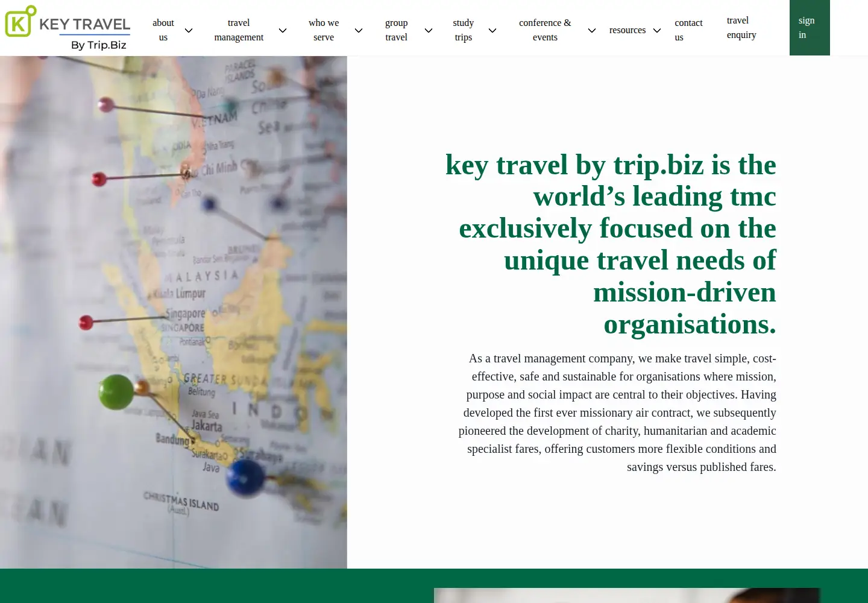Go to the contact us page
Viewport: 868px width, 603px height.
click(x=688, y=30)
